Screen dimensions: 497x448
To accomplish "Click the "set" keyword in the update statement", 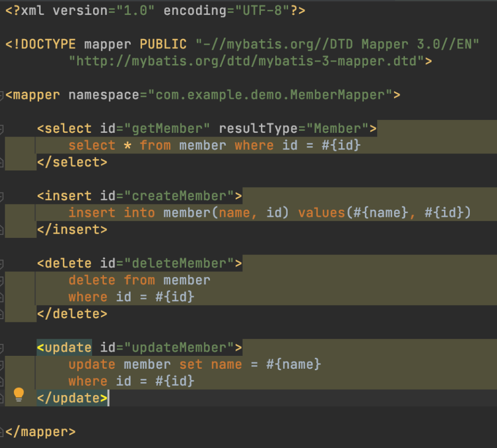I will tap(191, 365).
